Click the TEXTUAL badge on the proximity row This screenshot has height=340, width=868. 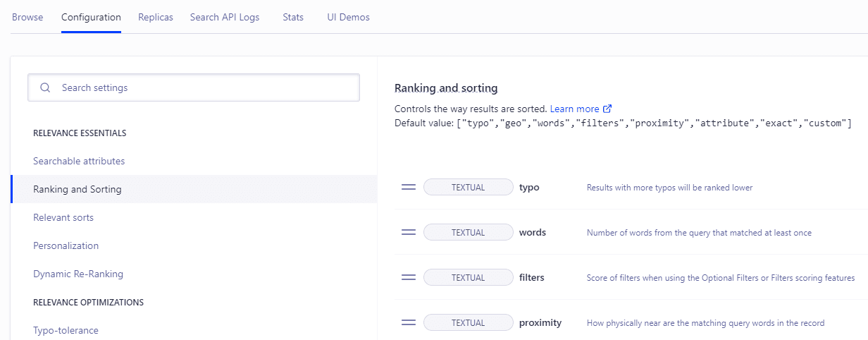[x=469, y=322]
